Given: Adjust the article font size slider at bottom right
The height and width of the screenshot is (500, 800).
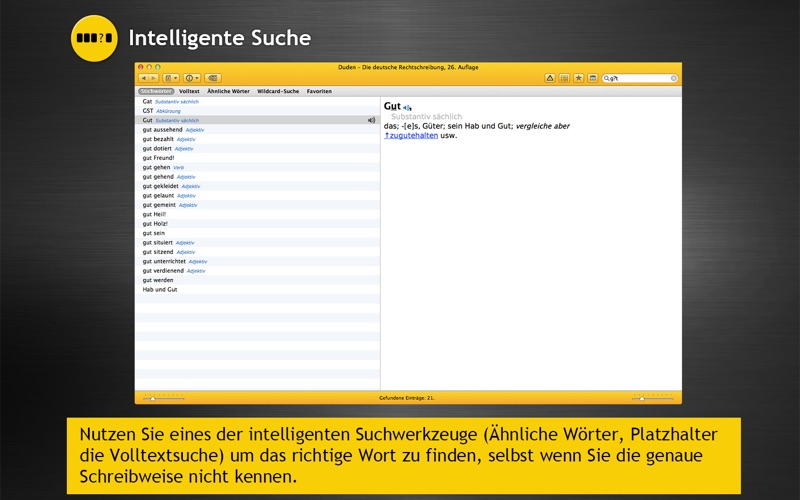Looking at the screenshot, I should 653,397.
